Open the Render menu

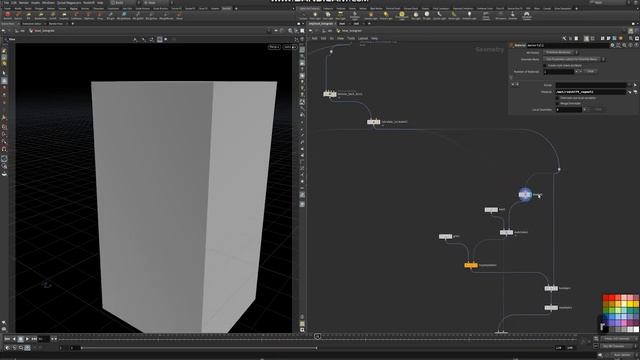coord(24,2)
